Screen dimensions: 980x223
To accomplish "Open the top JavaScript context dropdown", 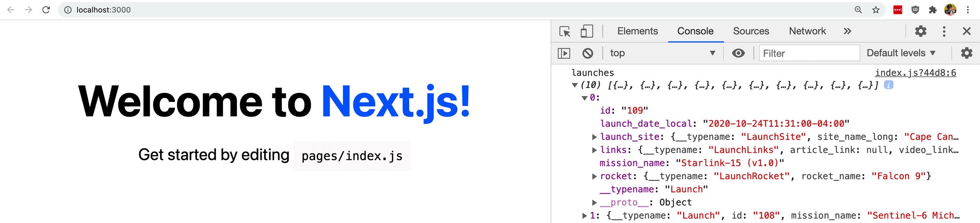I will pyautogui.click(x=663, y=53).
